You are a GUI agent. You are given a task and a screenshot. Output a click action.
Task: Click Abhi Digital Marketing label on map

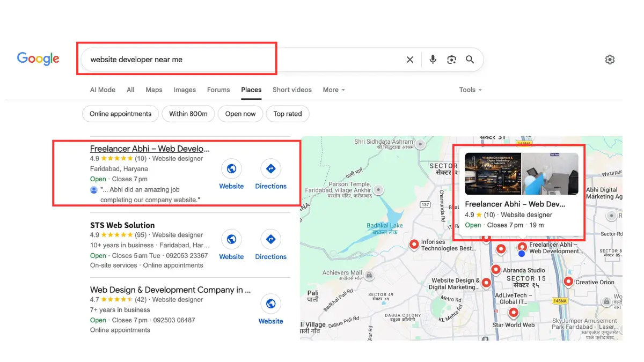coord(604,193)
